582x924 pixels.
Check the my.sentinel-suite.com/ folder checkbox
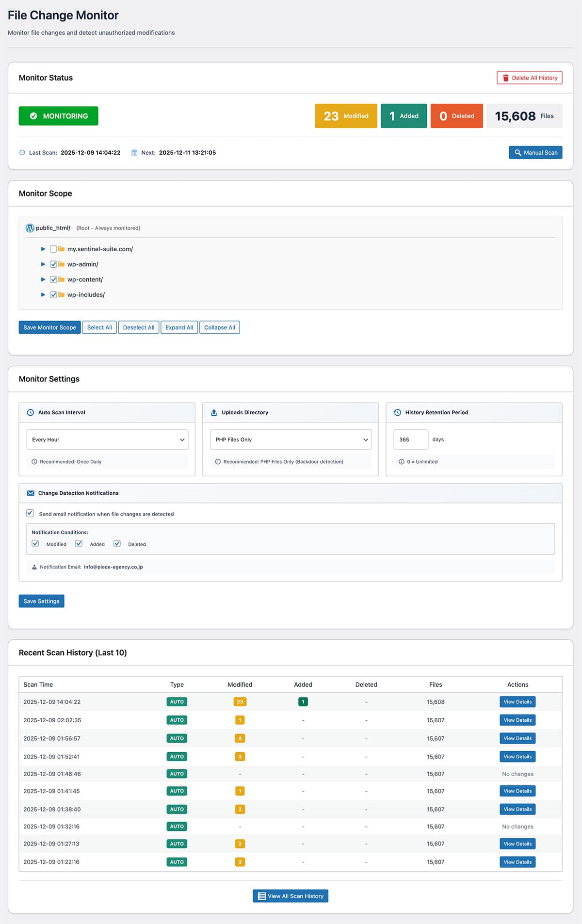click(x=53, y=249)
